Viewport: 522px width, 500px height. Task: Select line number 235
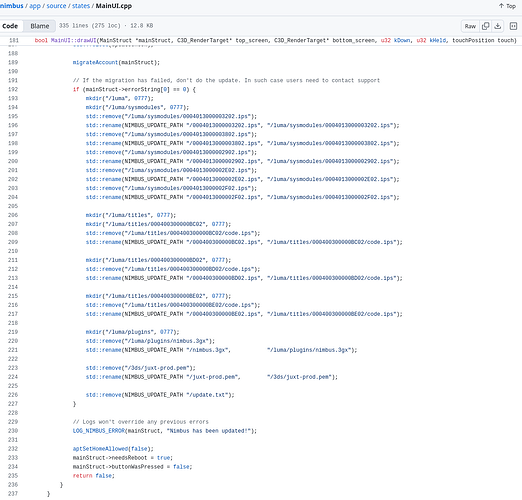coord(13,476)
